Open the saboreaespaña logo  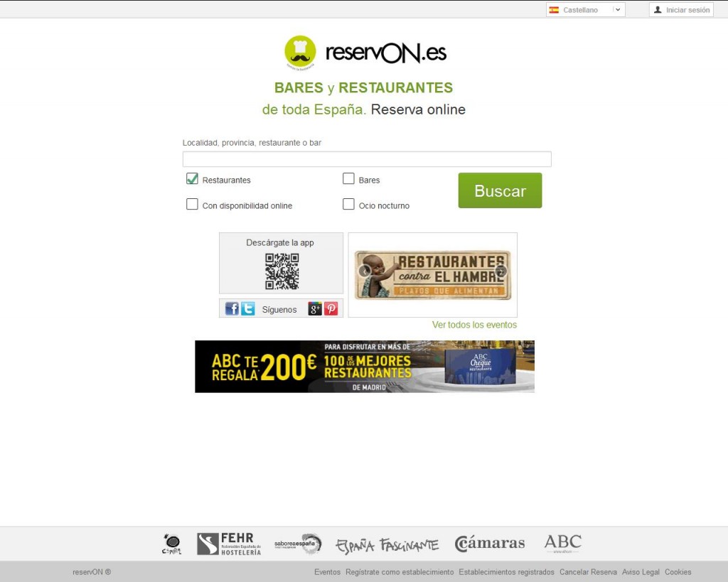298,544
